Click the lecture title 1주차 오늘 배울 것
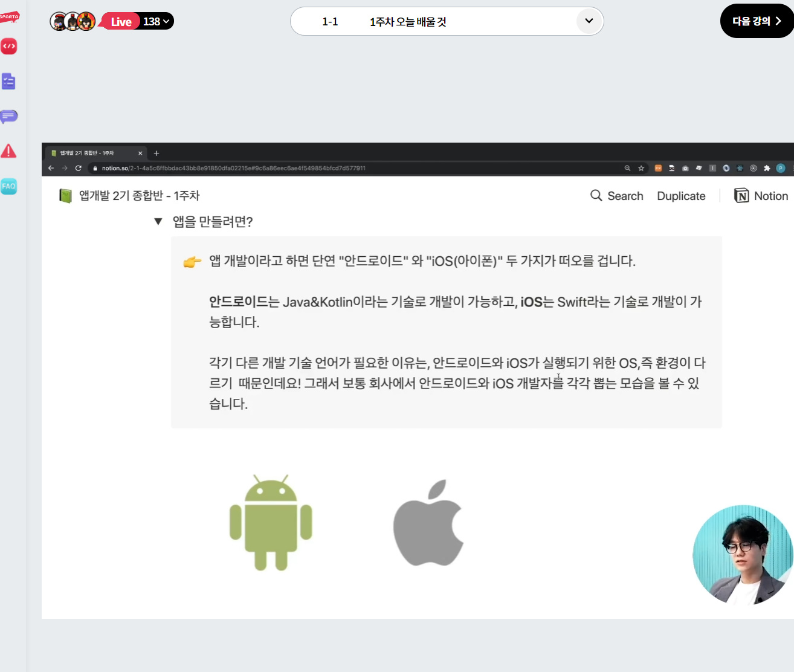The height and width of the screenshot is (672, 794). 408,22
